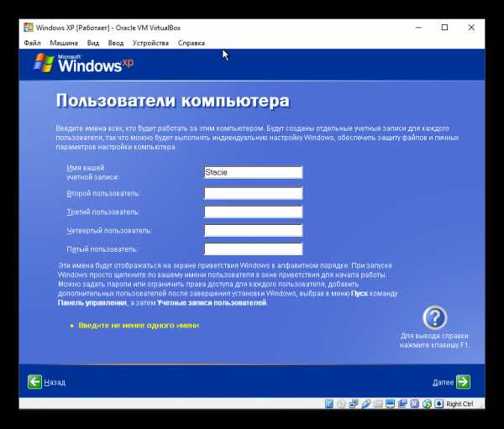Go back with the Назад arrow button
Screen dimensions: 504x429
[x=34, y=382]
